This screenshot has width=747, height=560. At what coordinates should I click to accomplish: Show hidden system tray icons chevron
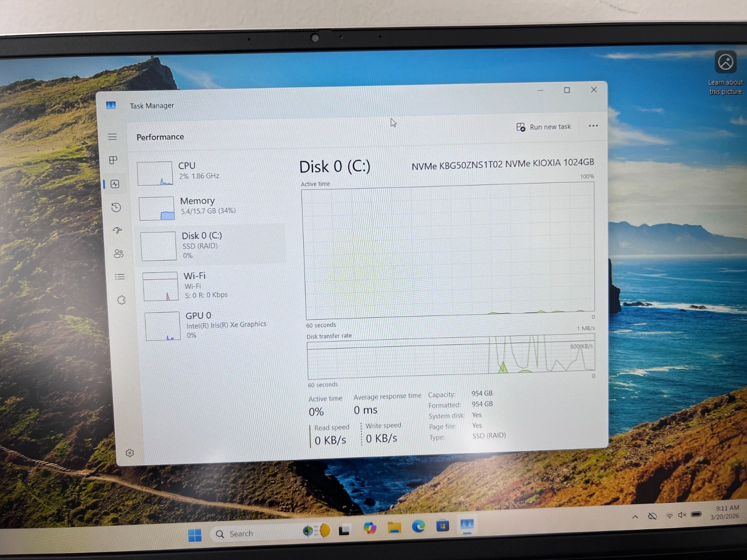635,517
